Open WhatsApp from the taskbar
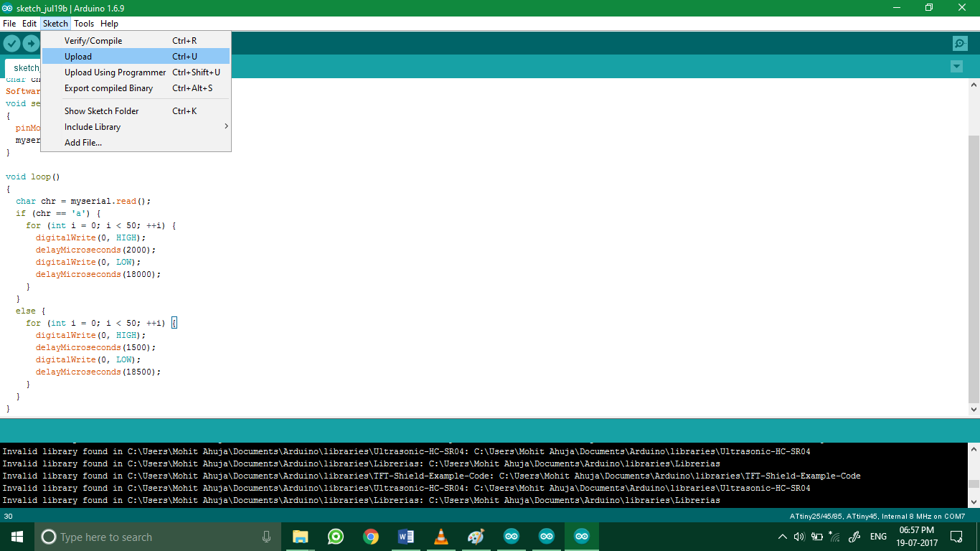The height and width of the screenshot is (551, 980). [335, 537]
